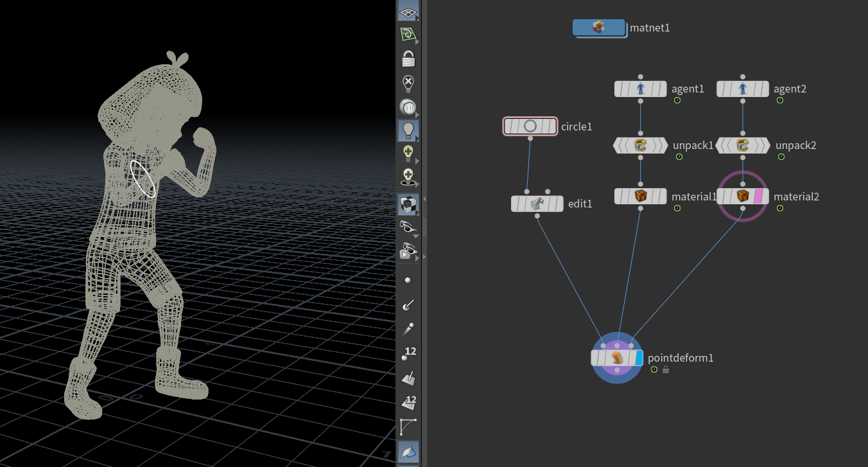Select the white circle curve in the viewport
This screenshot has width=868, height=467.
[x=143, y=179]
